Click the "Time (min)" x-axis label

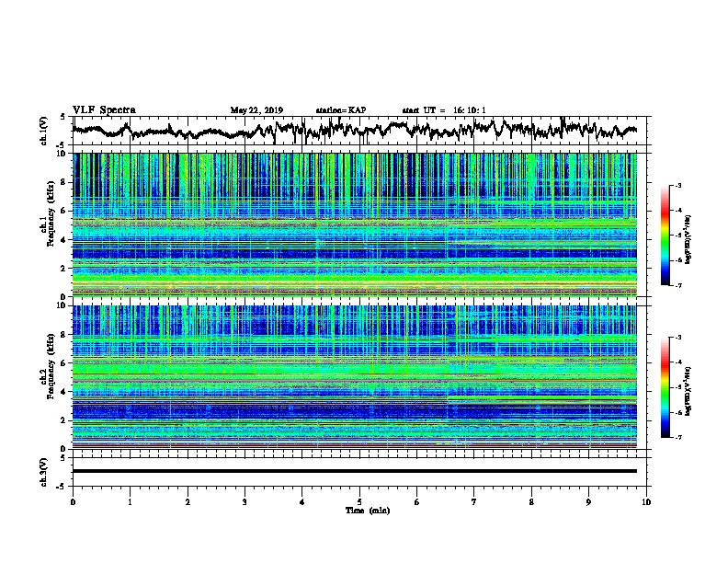(x=368, y=511)
